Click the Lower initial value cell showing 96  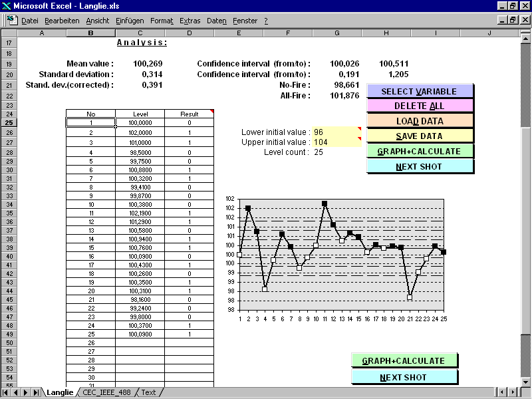click(x=336, y=132)
